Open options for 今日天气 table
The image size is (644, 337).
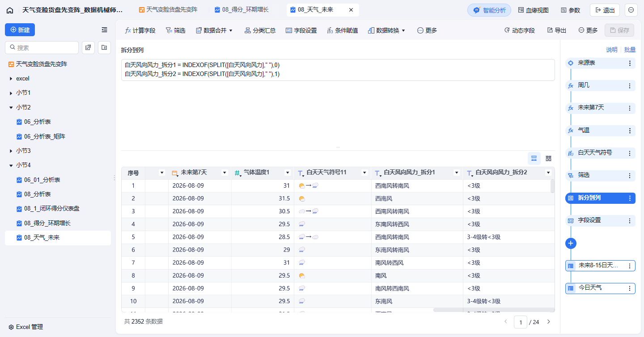coord(630,288)
